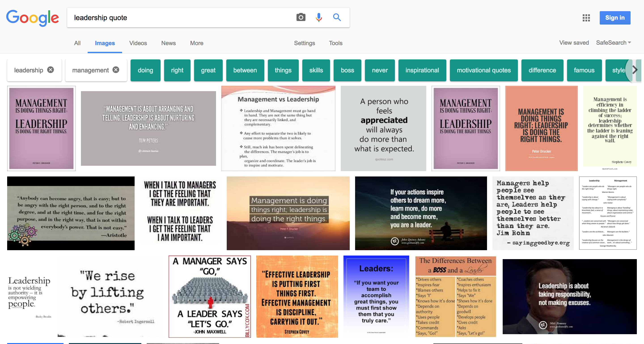The width and height of the screenshot is (644, 344).
Task: Click the Google logo
Action: click(x=32, y=18)
